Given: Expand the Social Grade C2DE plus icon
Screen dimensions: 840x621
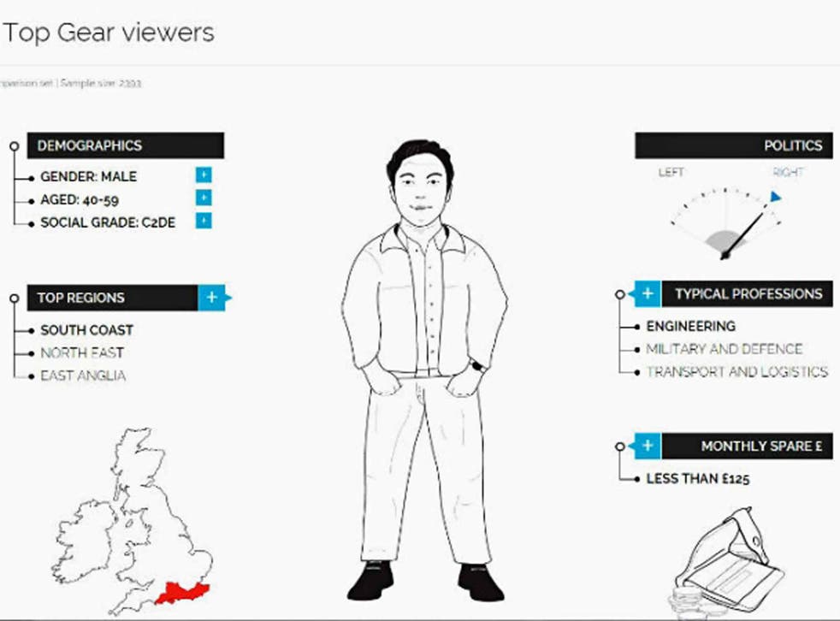Looking at the screenshot, I should (204, 221).
